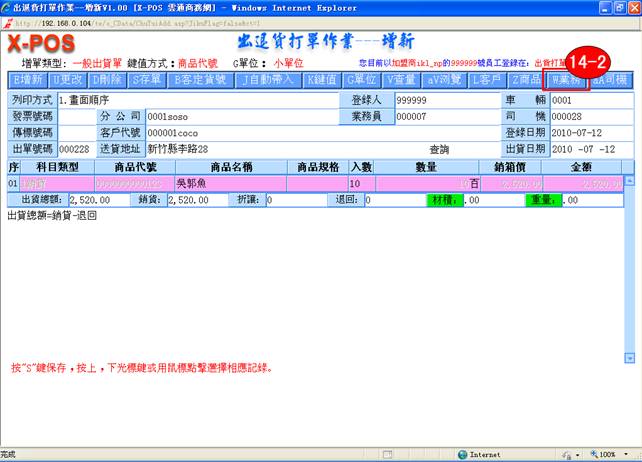Open the V查量 quantity lookup

click(x=404, y=79)
